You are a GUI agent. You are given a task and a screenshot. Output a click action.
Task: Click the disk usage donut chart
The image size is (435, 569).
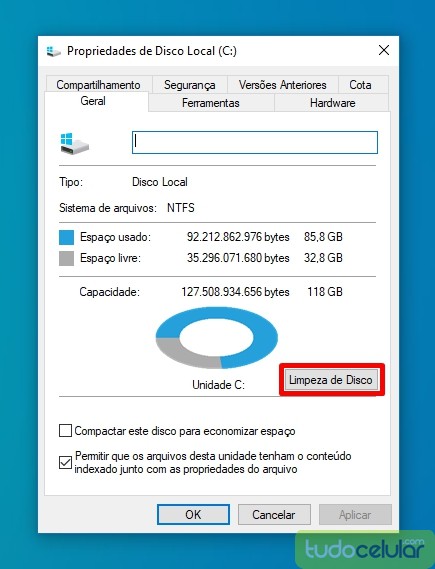[217, 337]
